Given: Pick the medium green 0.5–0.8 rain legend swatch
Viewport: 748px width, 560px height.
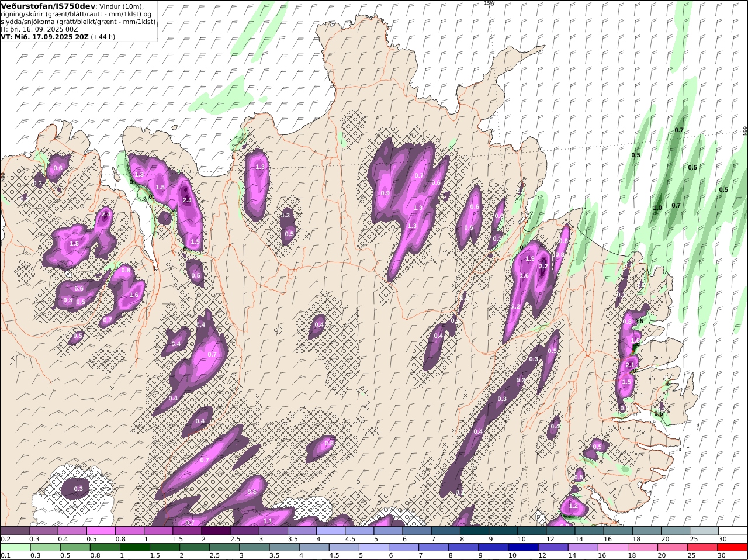Looking at the screenshot, I should (x=75, y=547).
